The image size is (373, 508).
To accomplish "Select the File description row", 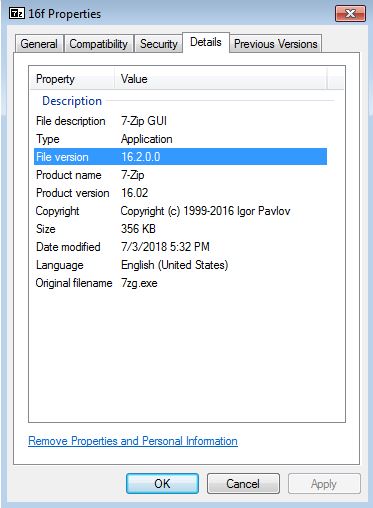I will [180, 121].
